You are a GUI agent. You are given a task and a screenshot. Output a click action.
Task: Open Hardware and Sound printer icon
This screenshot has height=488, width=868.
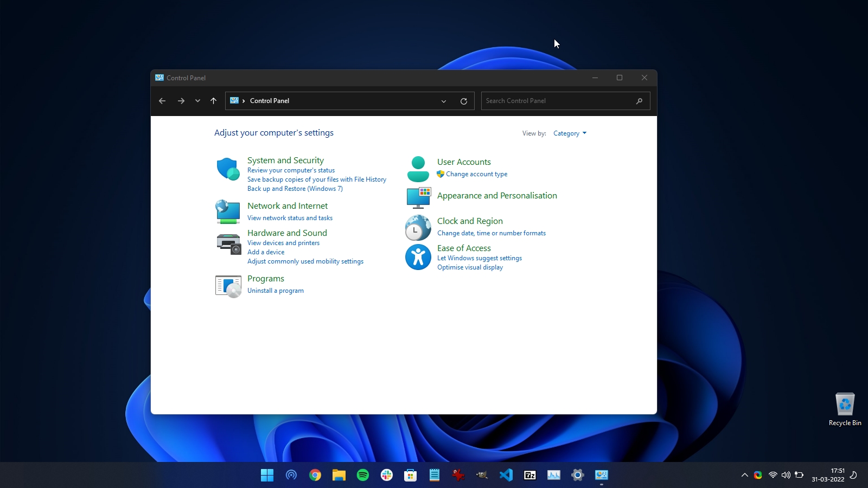click(x=228, y=244)
